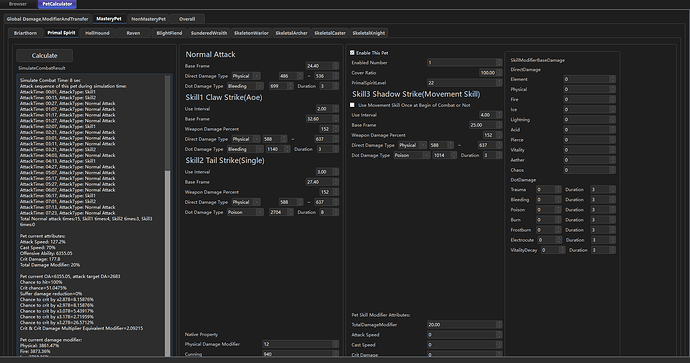Click stepper arrows on Skill1 Weapon Damage Percent

pyautogui.click(x=336, y=129)
